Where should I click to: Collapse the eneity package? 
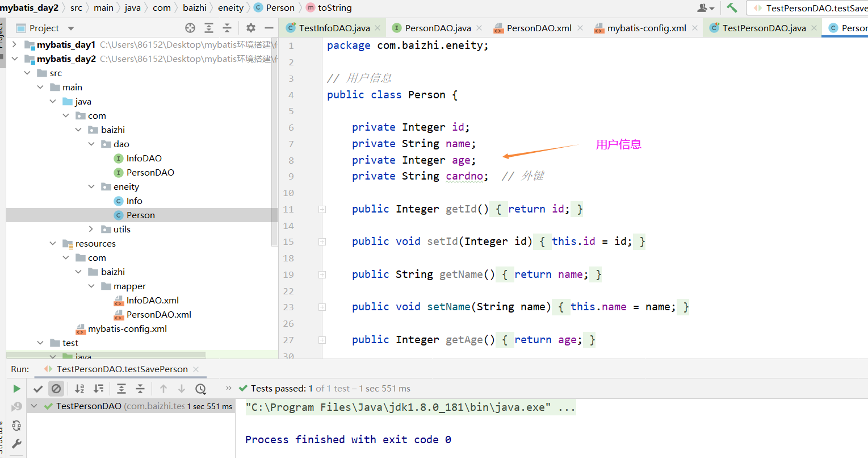click(x=91, y=186)
